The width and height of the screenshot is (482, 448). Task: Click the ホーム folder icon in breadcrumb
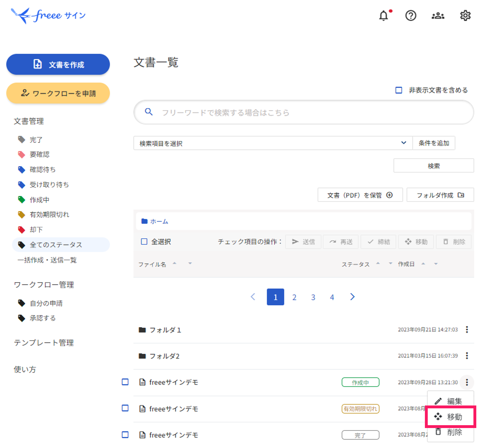(x=144, y=221)
